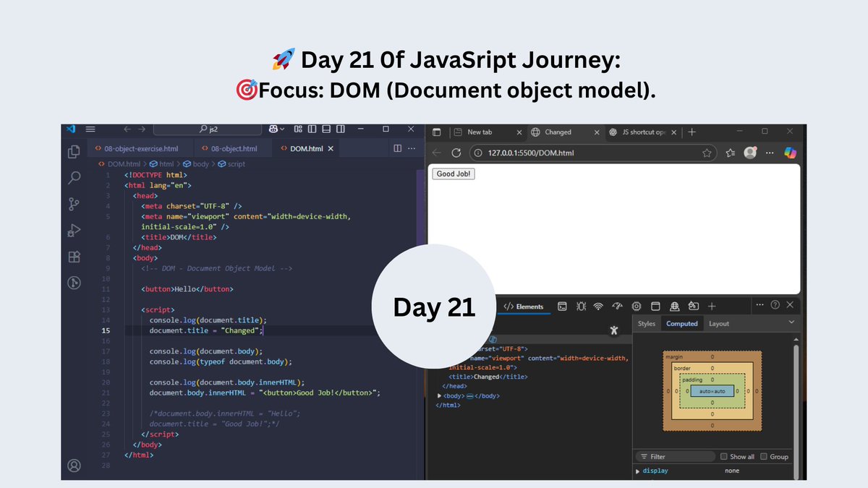Expand the body node in Elements tree
Image resolution: width=868 pixels, height=488 pixels.
click(439, 396)
